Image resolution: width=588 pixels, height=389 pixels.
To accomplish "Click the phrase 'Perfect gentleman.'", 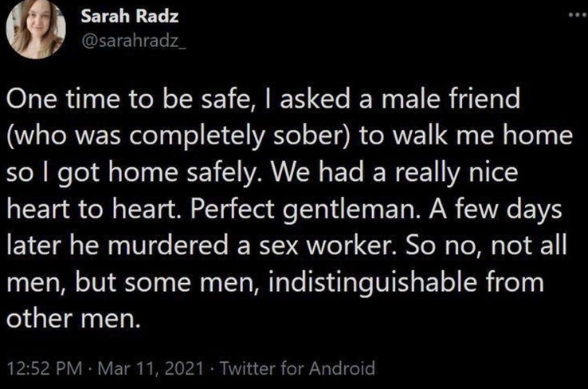I will pos(305,209).
